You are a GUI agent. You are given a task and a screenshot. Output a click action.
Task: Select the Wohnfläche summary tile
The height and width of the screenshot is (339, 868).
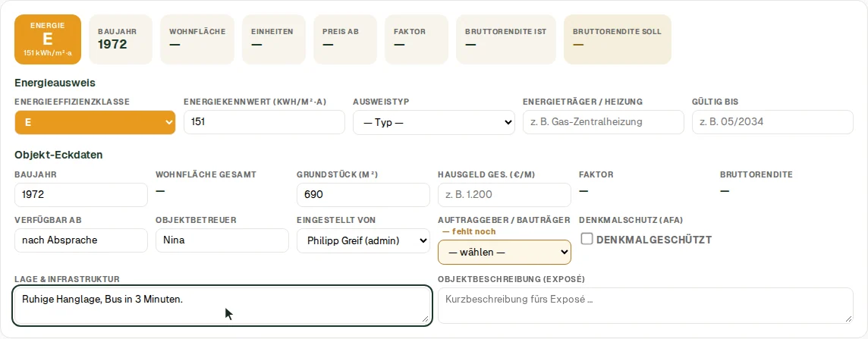(197, 39)
